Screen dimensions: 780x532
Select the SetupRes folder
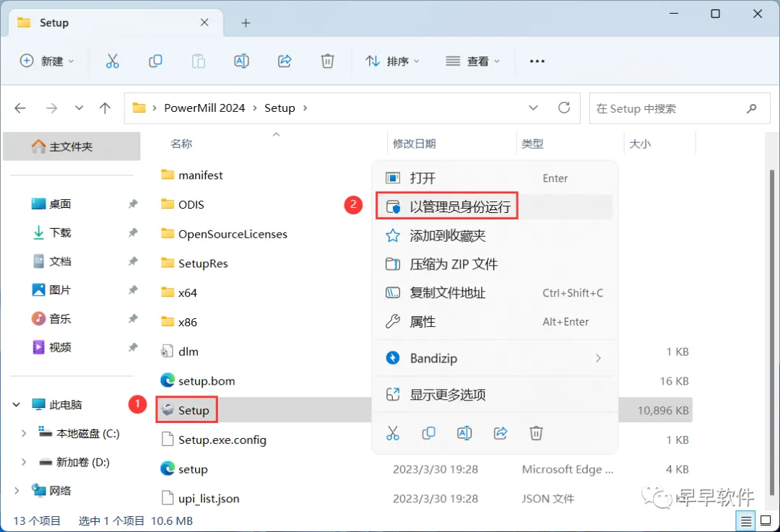203,263
